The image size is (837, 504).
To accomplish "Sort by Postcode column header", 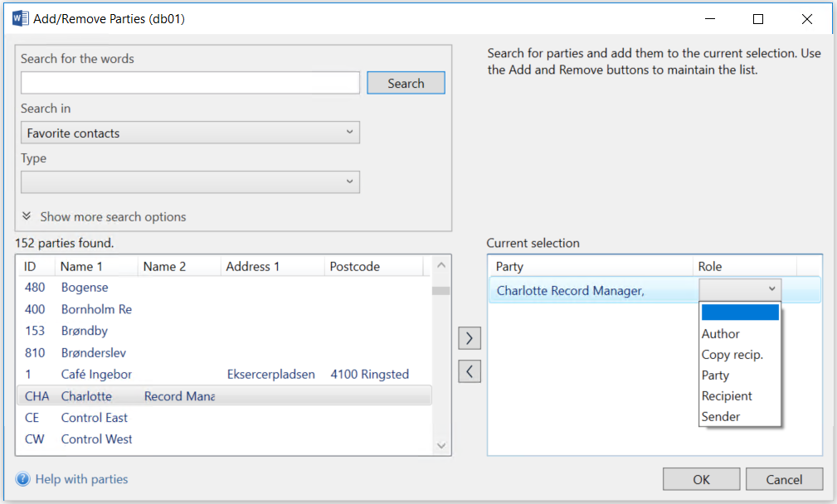I will (x=355, y=266).
